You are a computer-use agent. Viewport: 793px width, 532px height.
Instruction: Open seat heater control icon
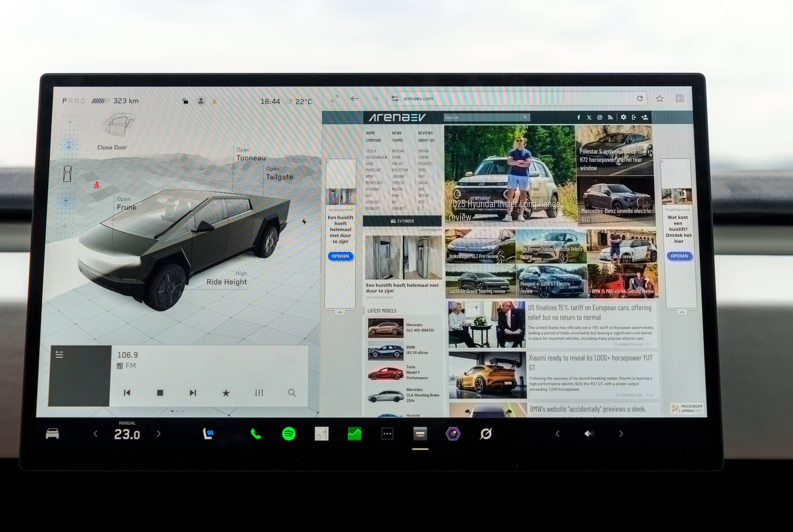(208, 434)
